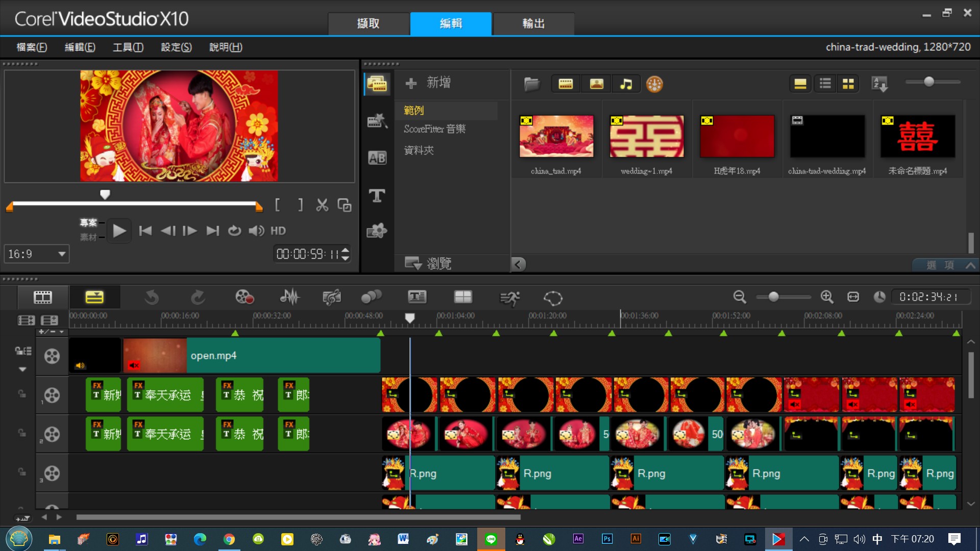980x551 pixels.
Task: Open the Graphics and Filters panel icon
Action: (377, 231)
